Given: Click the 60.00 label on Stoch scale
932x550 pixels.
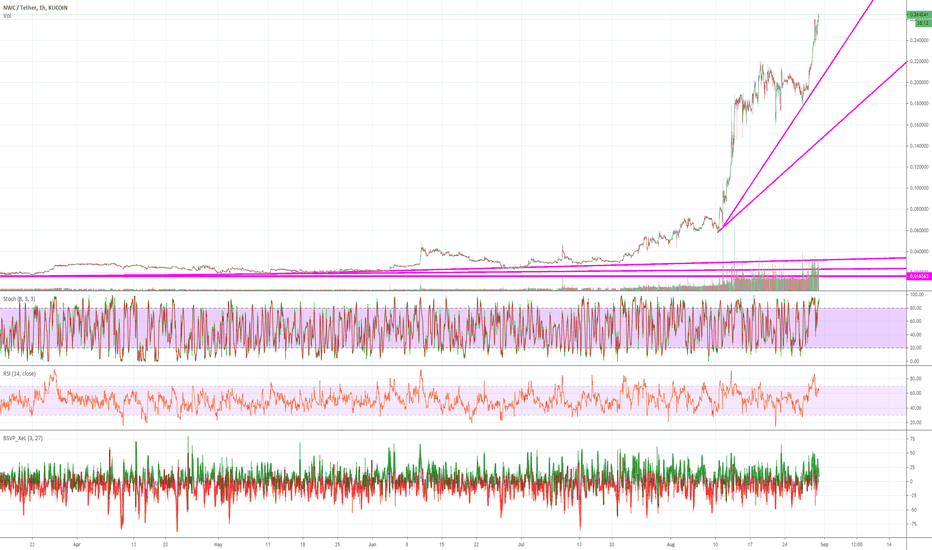Looking at the screenshot, I should tap(916, 321).
